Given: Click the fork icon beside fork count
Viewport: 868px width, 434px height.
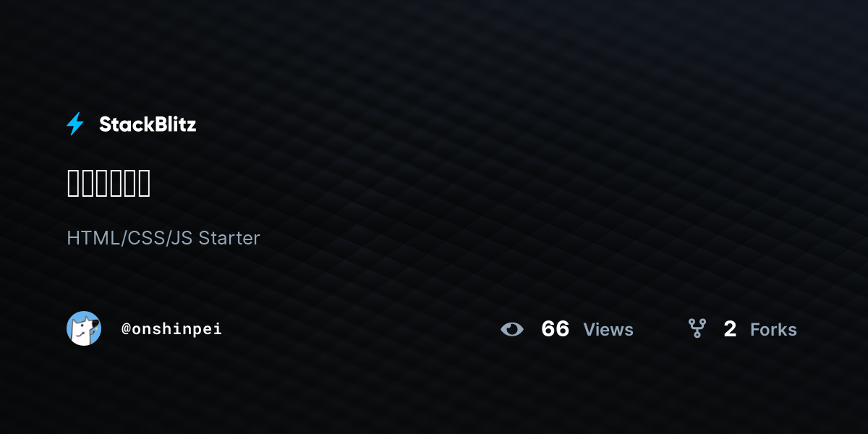Looking at the screenshot, I should tap(697, 329).
